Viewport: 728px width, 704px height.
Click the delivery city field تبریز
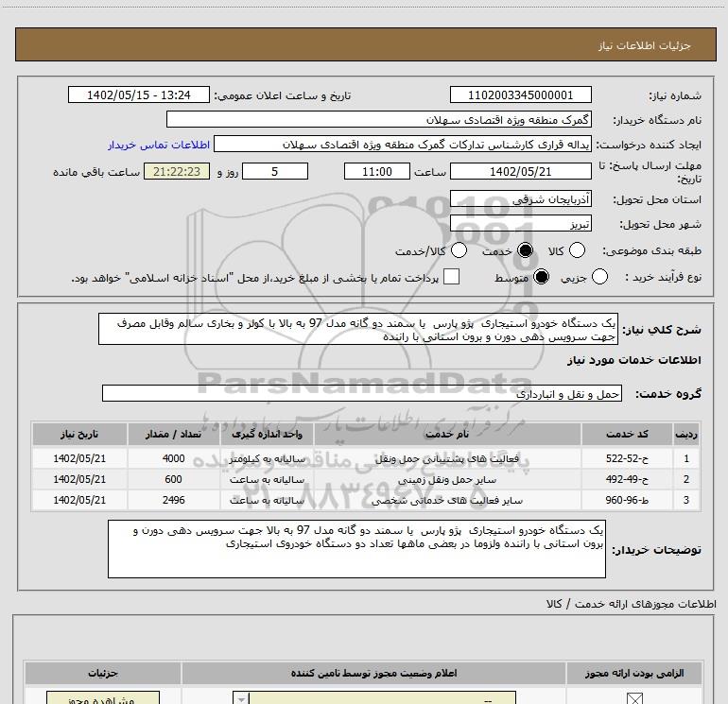click(520, 224)
